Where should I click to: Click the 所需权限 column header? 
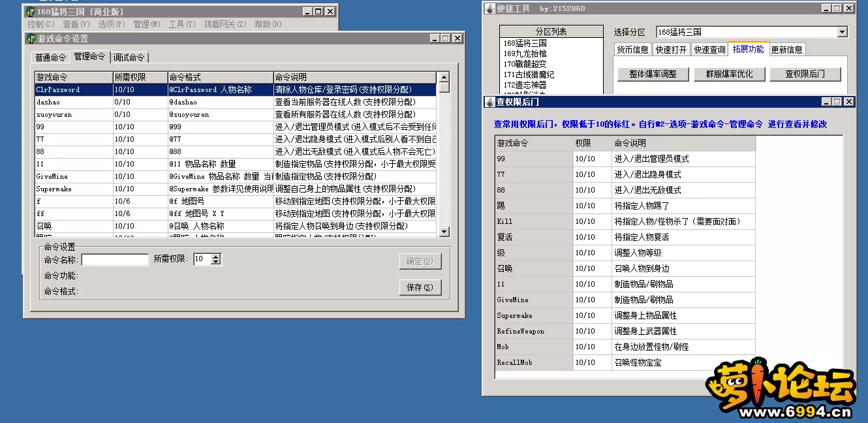point(140,77)
